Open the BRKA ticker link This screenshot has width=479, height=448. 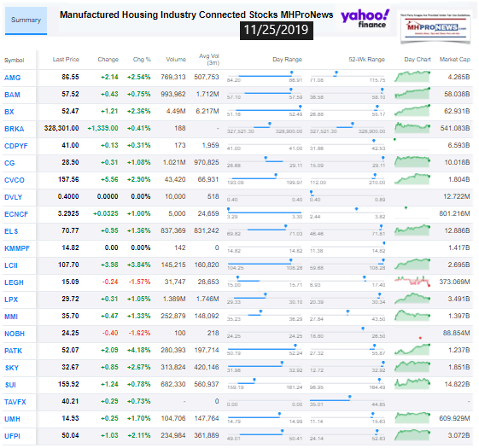pos(14,129)
